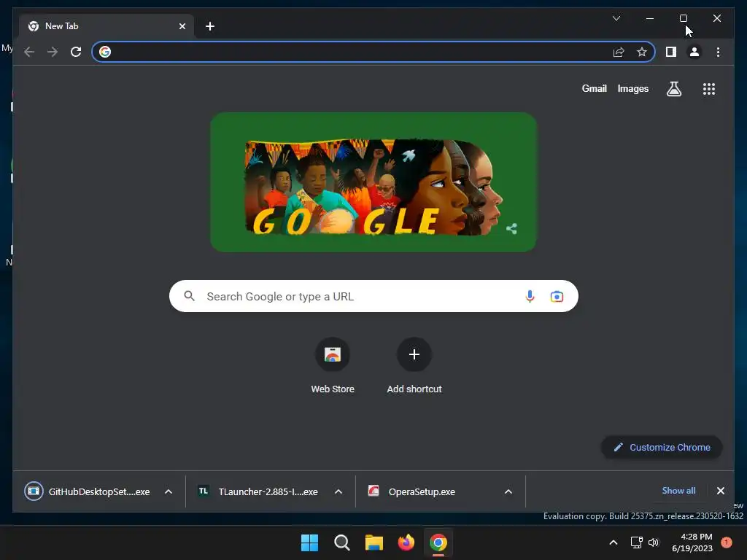Click the forward navigation arrow
The height and width of the screenshot is (560, 747).
point(53,52)
